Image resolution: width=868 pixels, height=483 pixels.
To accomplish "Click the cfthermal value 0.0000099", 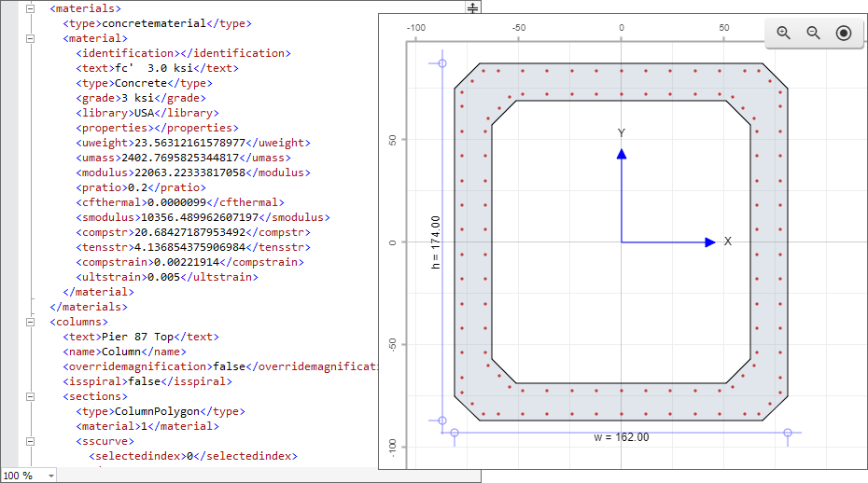I will click(176, 203).
